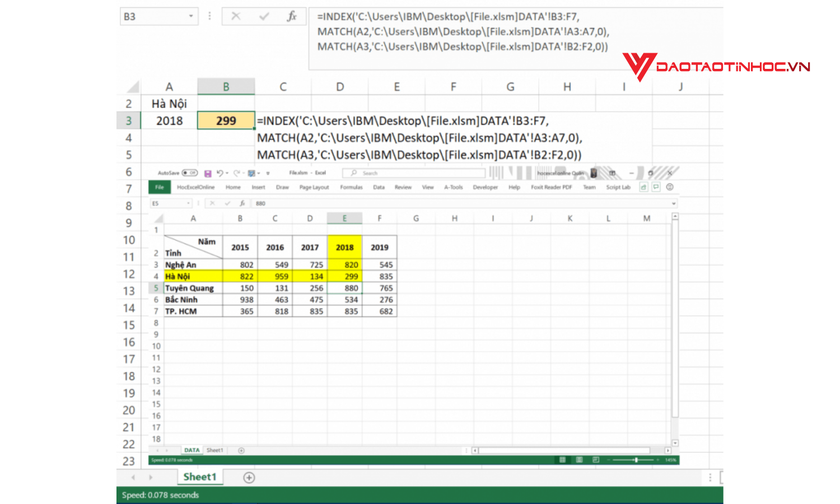Open the Customize Quick Access Toolbar dropdown

tap(268, 174)
